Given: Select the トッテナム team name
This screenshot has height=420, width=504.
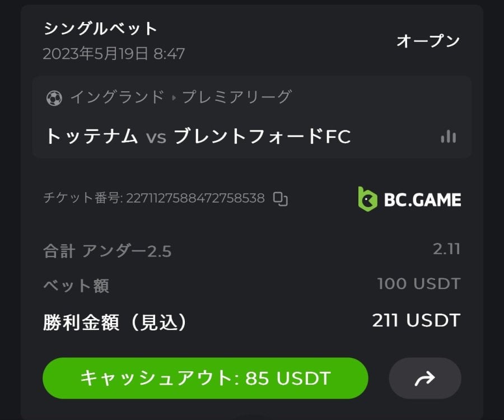Looking at the screenshot, I should point(91,136).
